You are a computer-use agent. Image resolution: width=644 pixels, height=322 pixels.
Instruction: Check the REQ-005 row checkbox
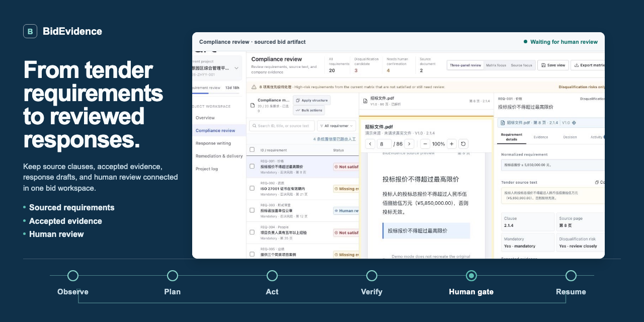coord(253,254)
